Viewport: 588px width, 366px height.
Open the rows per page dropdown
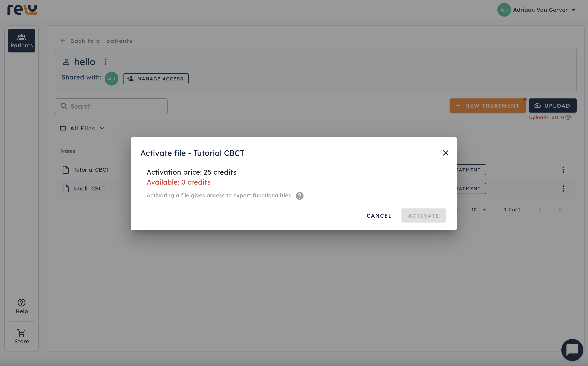click(x=480, y=210)
